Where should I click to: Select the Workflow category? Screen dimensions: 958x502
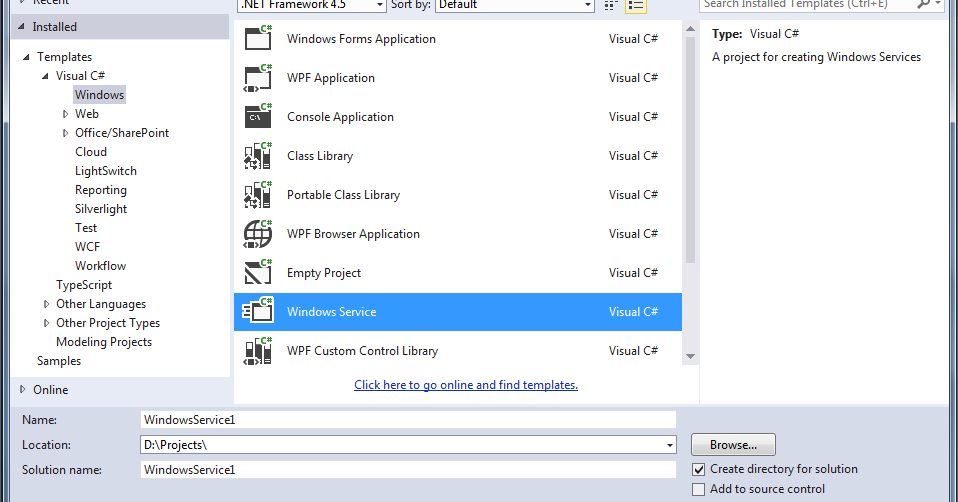click(x=100, y=266)
